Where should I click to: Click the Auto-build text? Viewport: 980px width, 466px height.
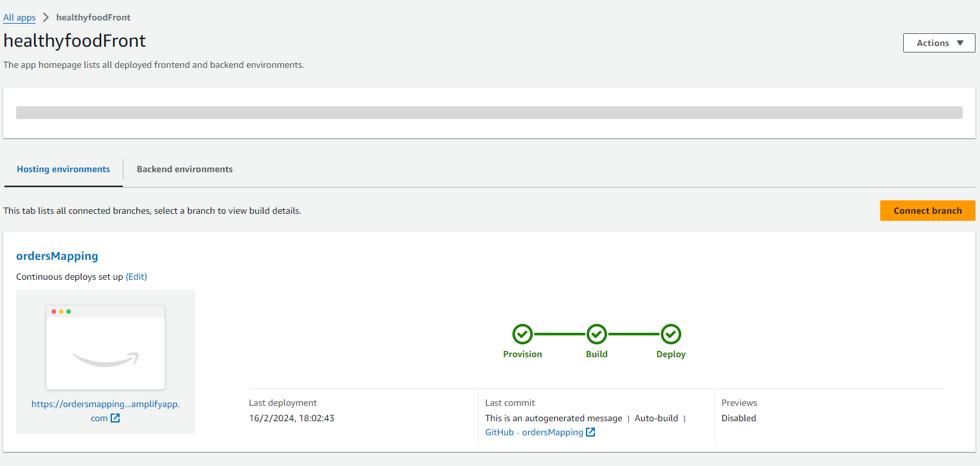[656, 418]
